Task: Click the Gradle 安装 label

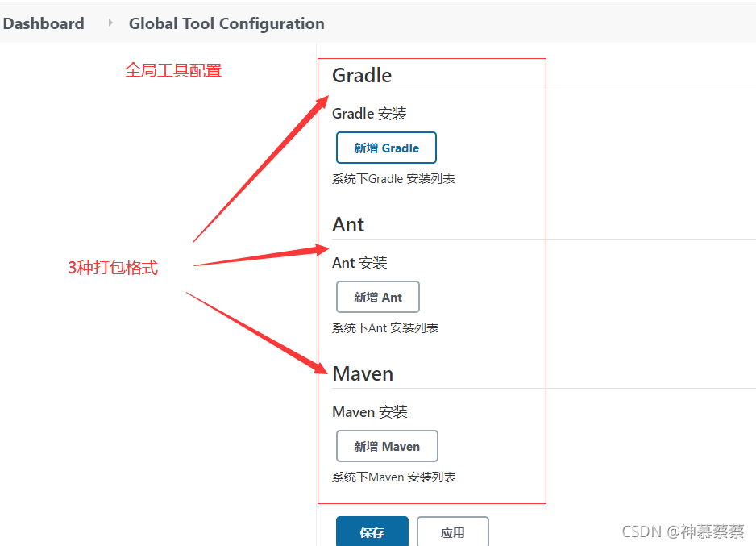Action: [369, 114]
